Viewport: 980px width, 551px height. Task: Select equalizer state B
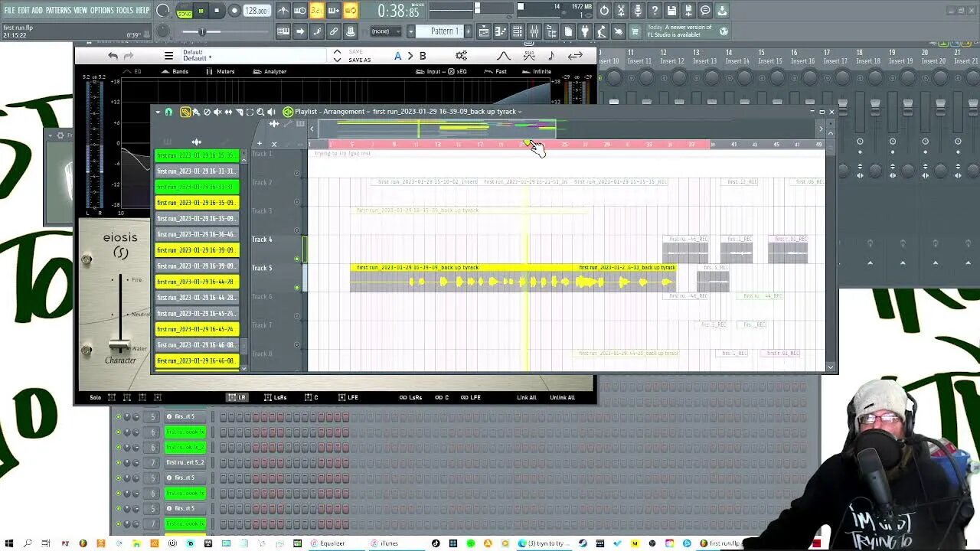click(x=423, y=56)
